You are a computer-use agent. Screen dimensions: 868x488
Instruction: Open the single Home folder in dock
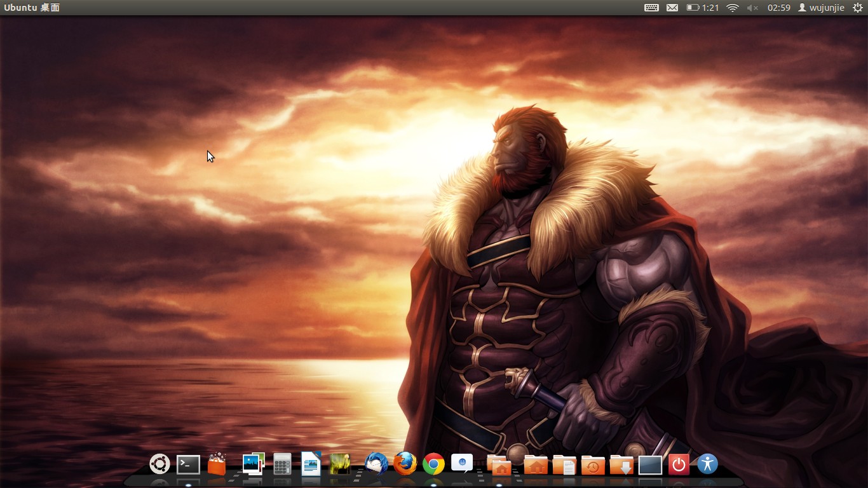[535, 465]
